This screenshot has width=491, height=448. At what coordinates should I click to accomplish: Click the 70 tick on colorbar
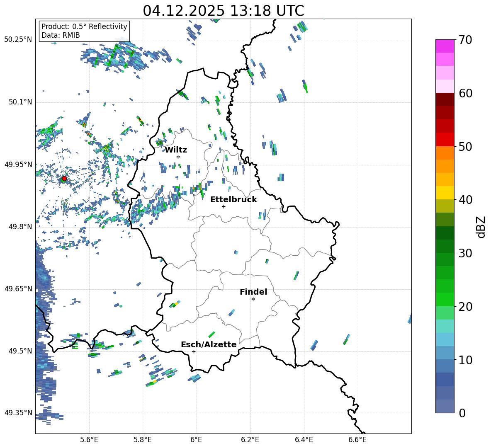point(465,40)
